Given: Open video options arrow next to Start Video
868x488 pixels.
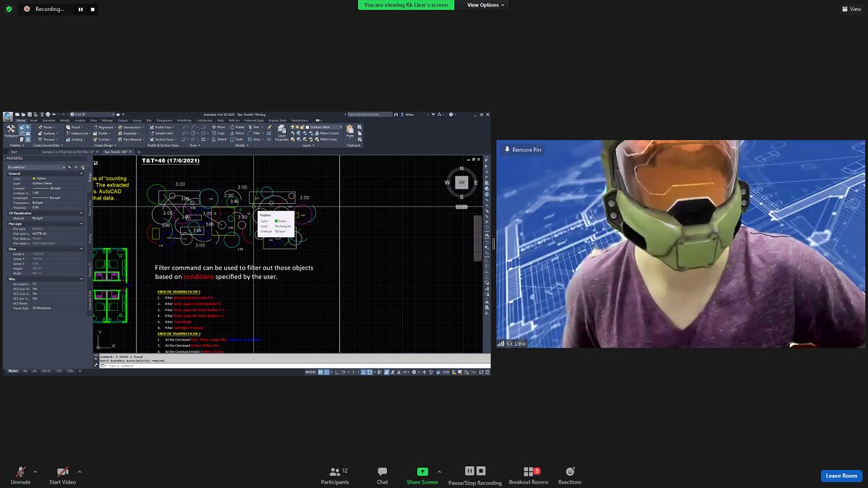Looking at the screenshot, I should click(x=79, y=471).
